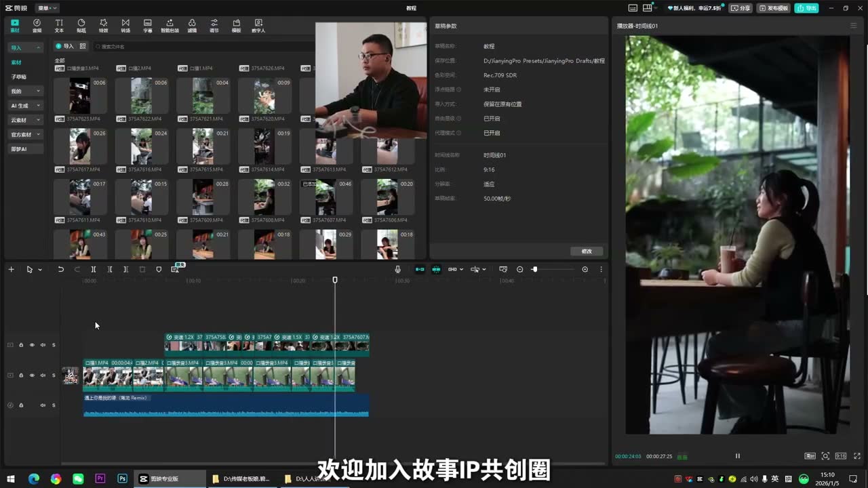This screenshot has height=488, width=868.
Task: Adjust the timeline zoom slider handle
Action: click(x=534, y=269)
